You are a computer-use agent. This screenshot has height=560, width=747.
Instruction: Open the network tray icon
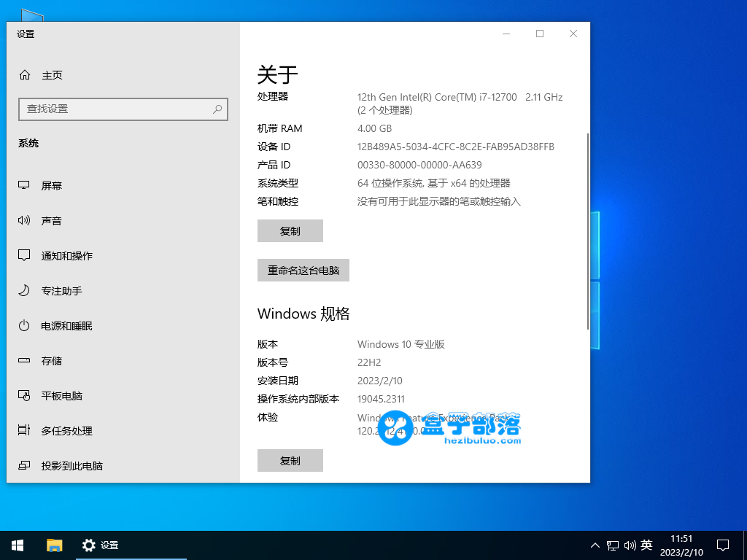[x=613, y=545]
